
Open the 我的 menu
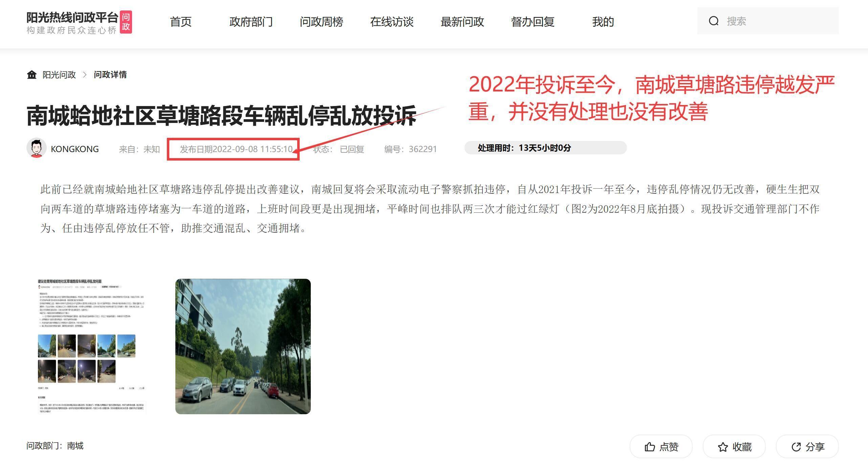point(603,22)
